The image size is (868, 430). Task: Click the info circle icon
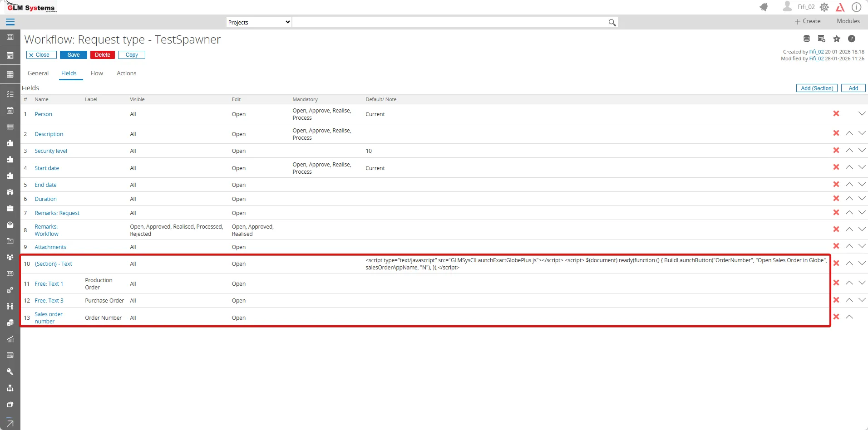[856, 7]
